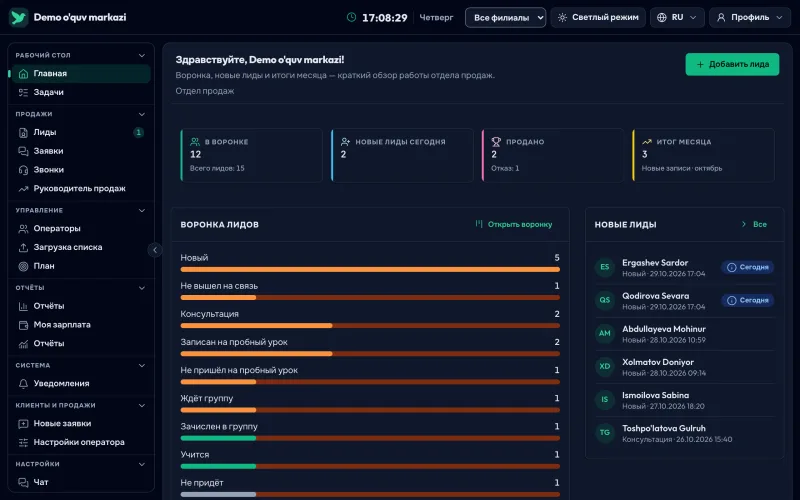Screen dimensions: 800x500
Task: Click Все link in Новые лиды panel
Action: (x=754, y=224)
